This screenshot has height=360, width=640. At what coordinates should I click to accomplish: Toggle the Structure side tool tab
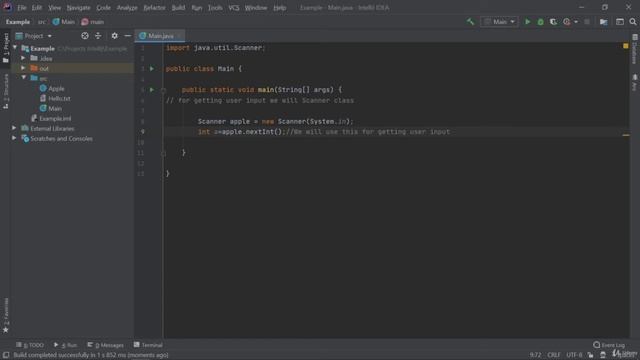6,91
